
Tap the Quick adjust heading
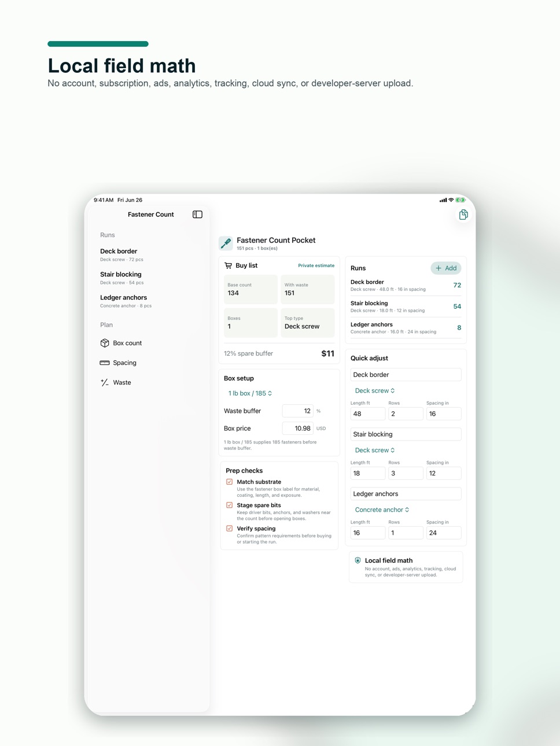369,358
